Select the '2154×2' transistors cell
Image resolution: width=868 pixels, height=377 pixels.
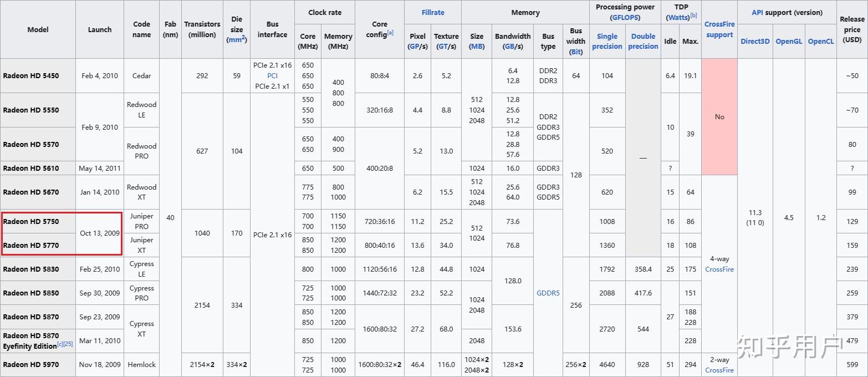pyautogui.click(x=202, y=365)
